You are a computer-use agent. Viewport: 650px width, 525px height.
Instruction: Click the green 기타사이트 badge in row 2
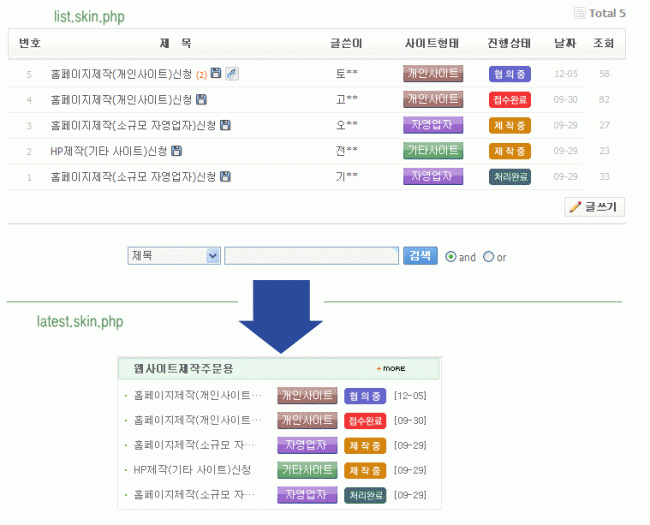433,151
